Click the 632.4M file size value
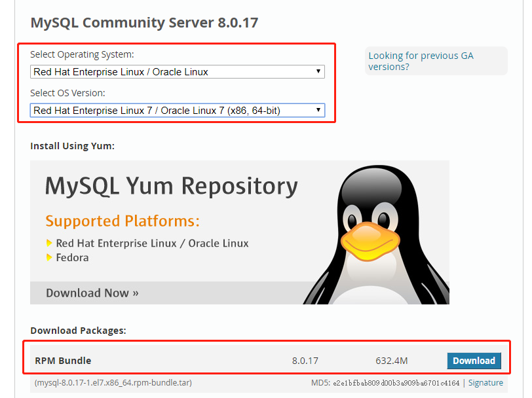532x398 pixels. [x=392, y=361]
